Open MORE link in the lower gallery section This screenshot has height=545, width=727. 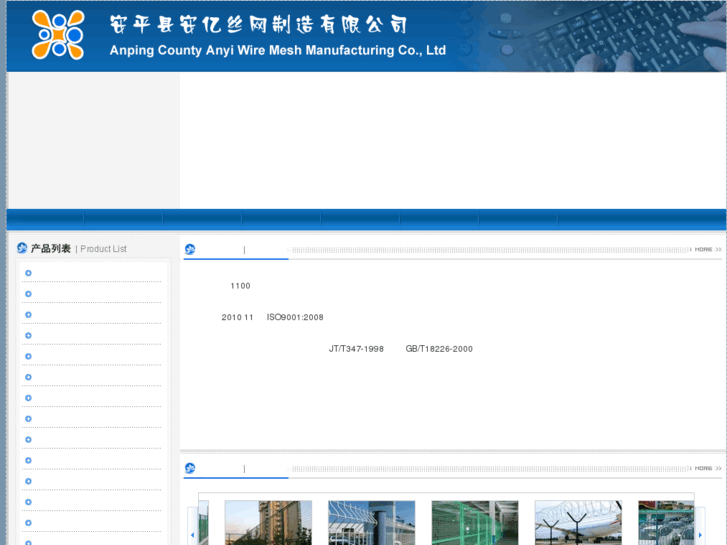click(707, 468)
